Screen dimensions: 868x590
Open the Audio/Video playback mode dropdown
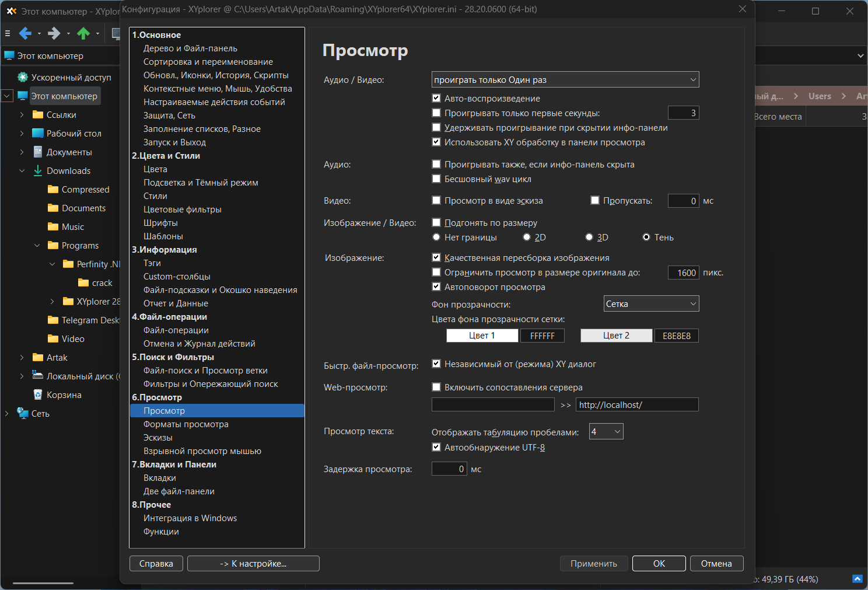565,79
